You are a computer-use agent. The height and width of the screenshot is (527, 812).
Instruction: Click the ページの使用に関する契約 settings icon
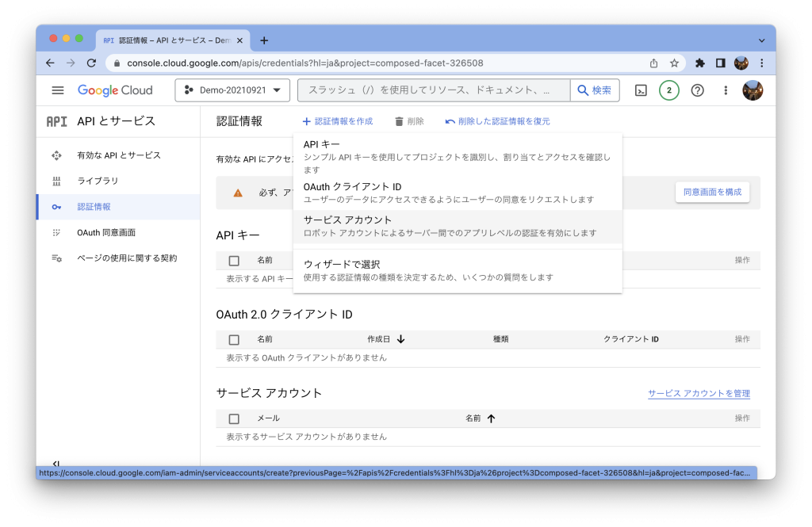tap(56, 258)
